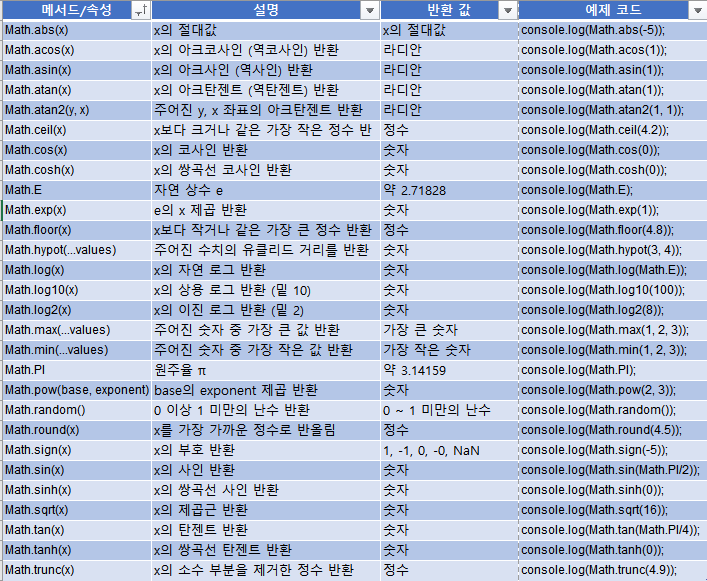Select the Math.atan2(y, x) cell
The image size is (707, 581).
point(77,110)
